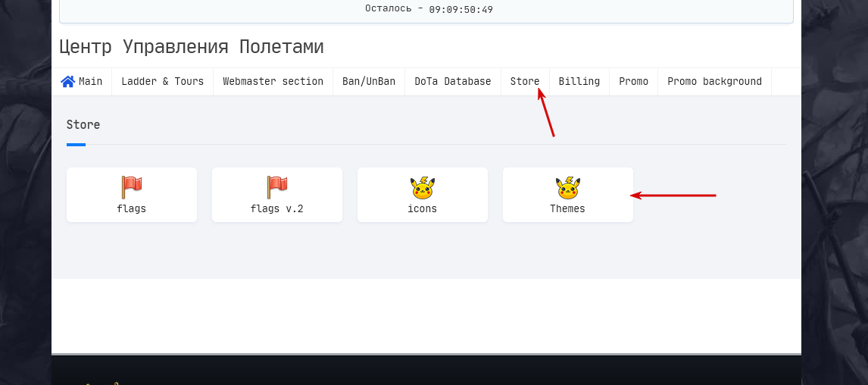The image size is (868, 385).
Task: Click the red flag icon above flags
Action: coord(132,188)
